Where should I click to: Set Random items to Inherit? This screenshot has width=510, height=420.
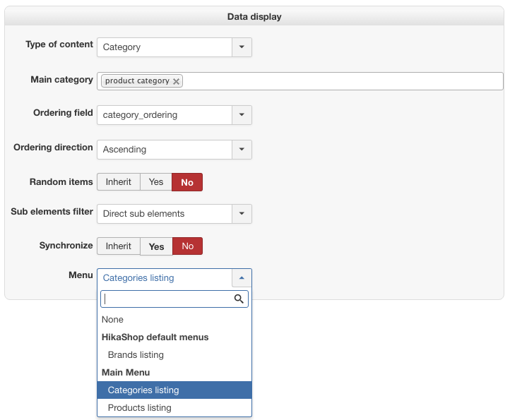click(x=119, y=182)
